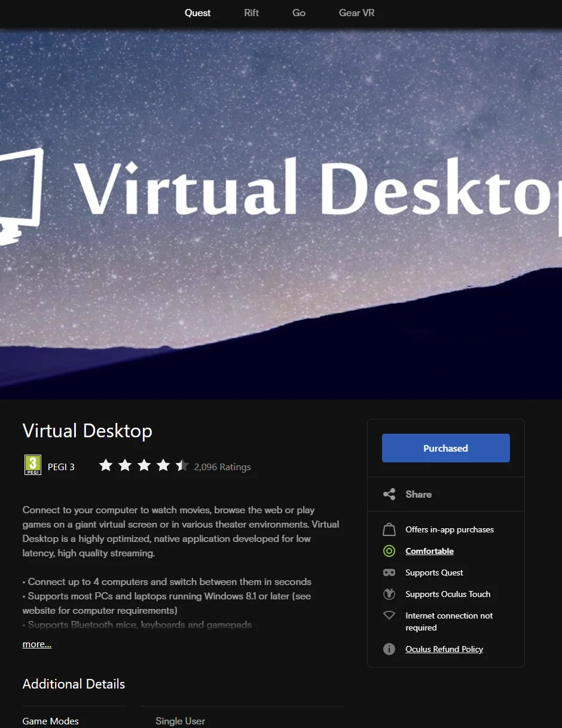Switch to the Rift tab
Viewport: 562px width, 728px height.
252,13
